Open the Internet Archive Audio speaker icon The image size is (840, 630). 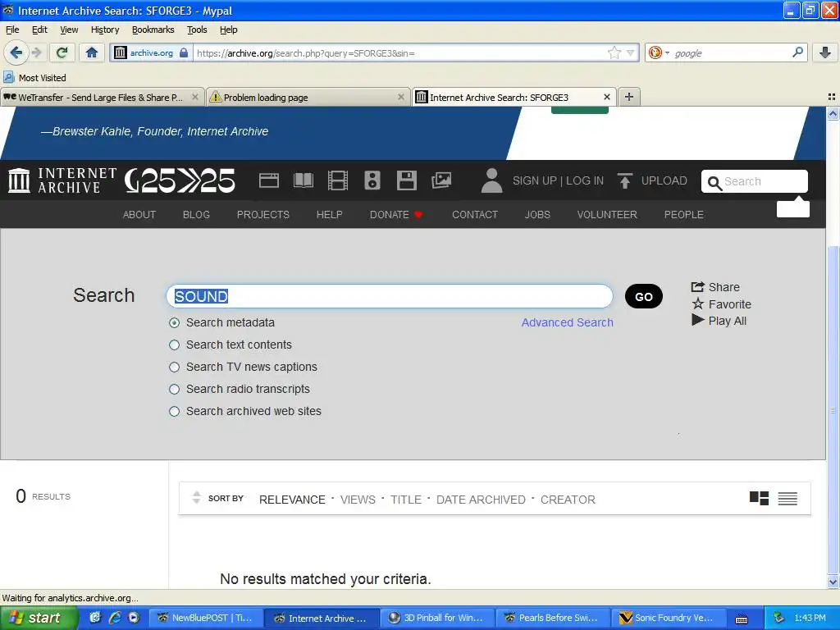pos(372,180)
